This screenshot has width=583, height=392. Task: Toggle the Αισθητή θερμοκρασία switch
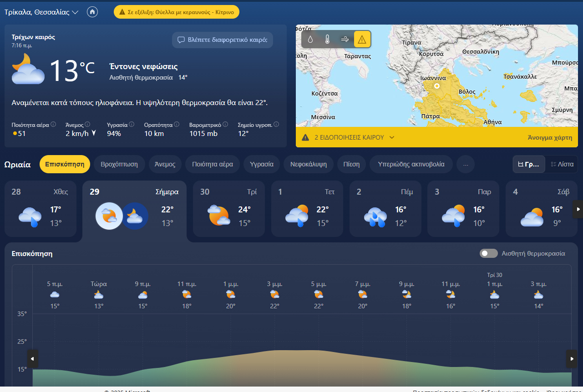(x=488, y=253)
